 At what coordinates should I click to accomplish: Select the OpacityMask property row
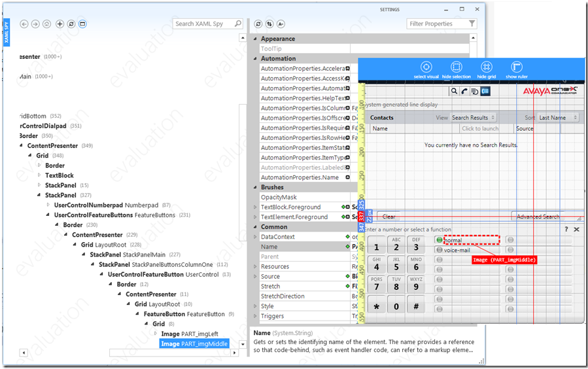coord(305,197)
